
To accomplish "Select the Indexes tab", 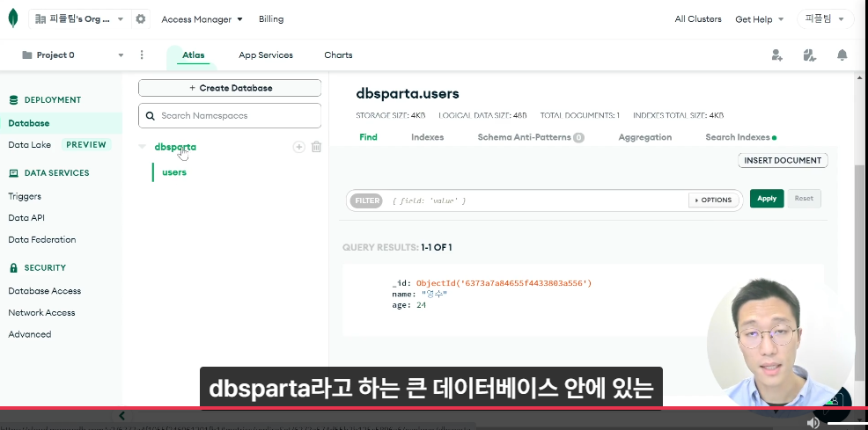I will pos(427,137).
